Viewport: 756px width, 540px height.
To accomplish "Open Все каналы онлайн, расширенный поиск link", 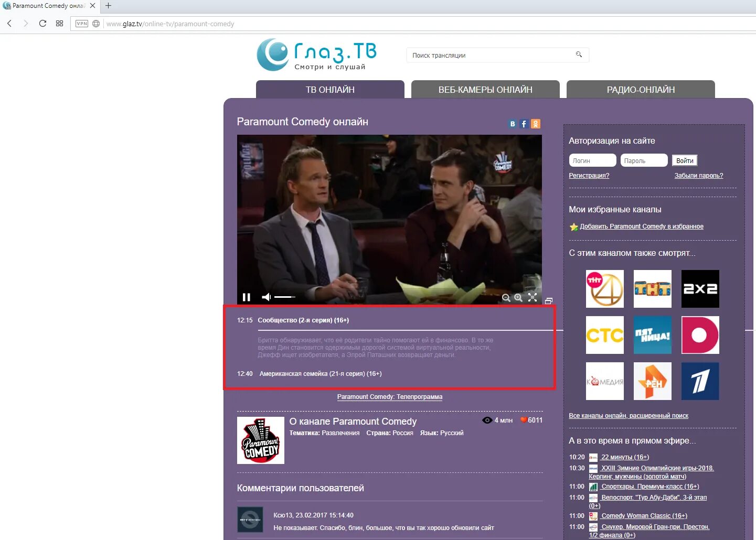I will [x=629, y=416].
